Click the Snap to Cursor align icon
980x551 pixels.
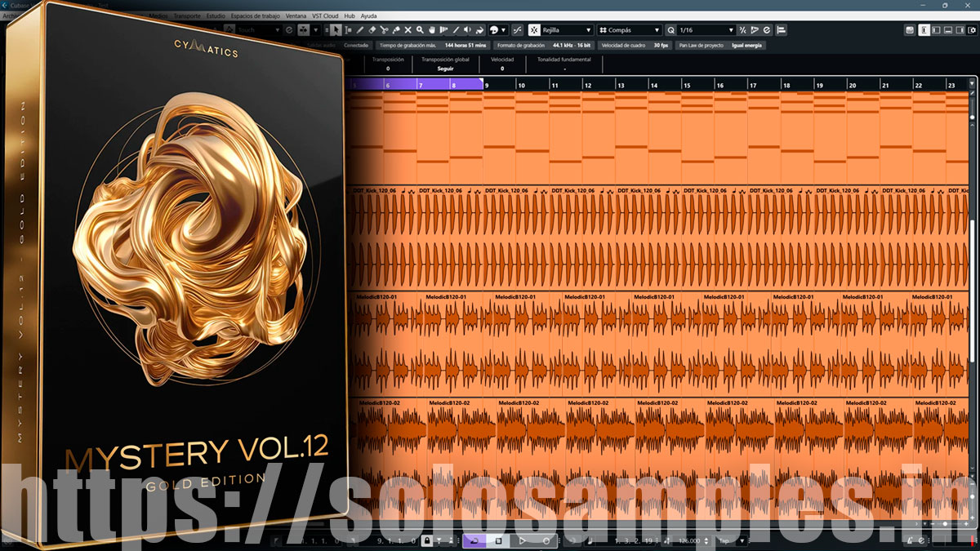coord(781,29)
